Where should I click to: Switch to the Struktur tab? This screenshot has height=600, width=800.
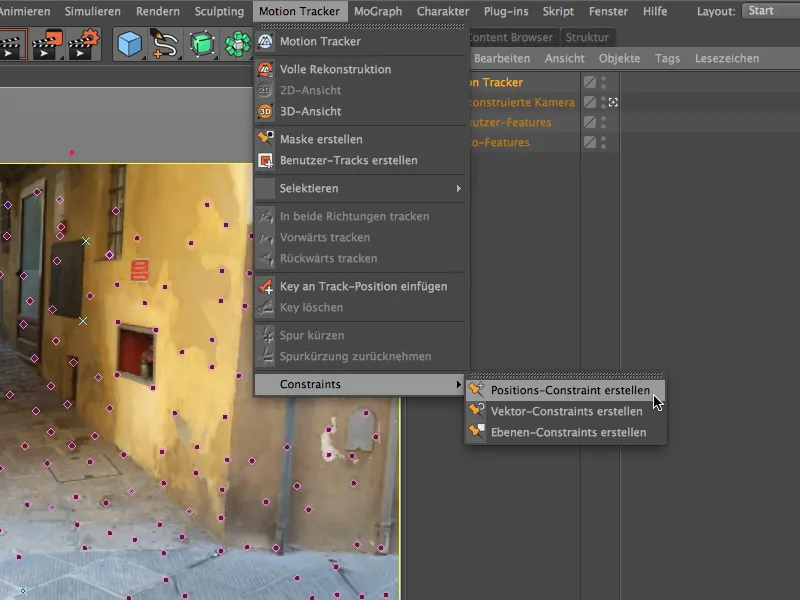[x=587, y=37]
